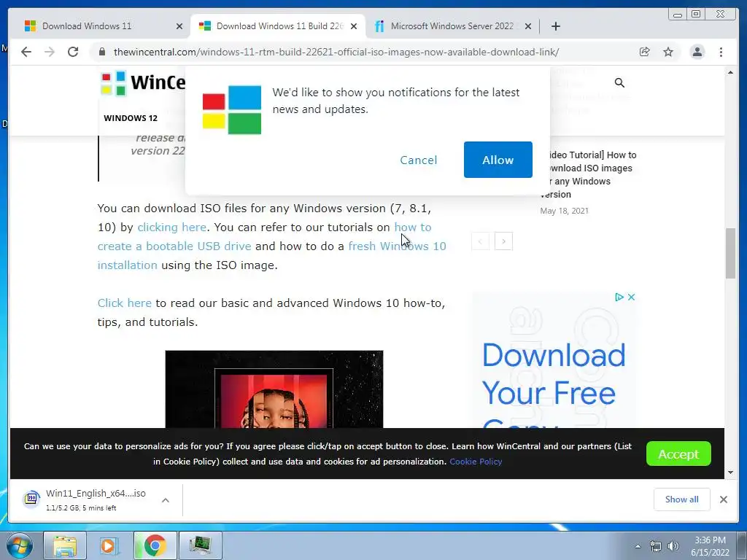
Task: Open the 'clicking here' link
Action: pos(172,227)
